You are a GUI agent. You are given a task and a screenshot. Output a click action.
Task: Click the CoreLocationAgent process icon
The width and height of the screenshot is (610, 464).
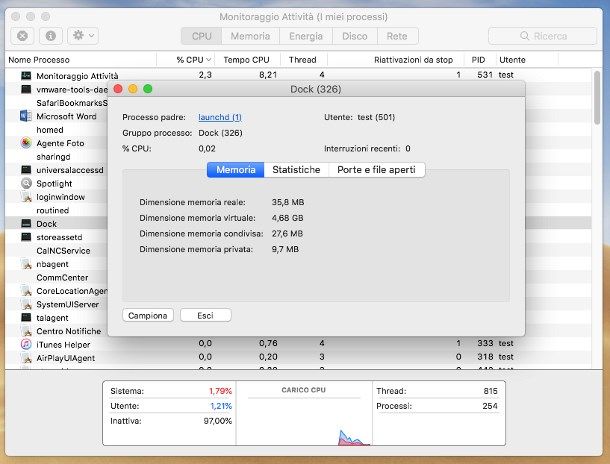pos(26,291)
